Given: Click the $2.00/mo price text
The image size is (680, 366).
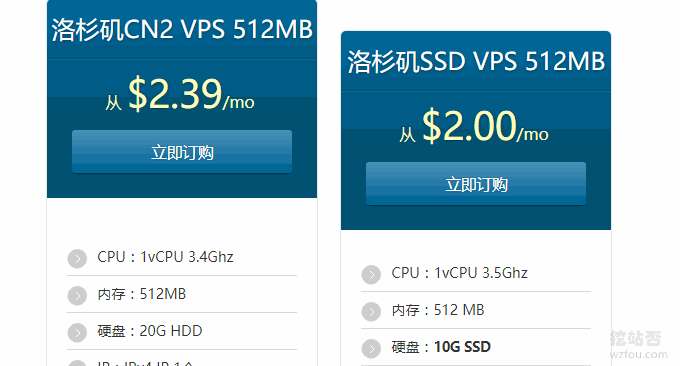Looking at the screenshot, I should [485, 126].
